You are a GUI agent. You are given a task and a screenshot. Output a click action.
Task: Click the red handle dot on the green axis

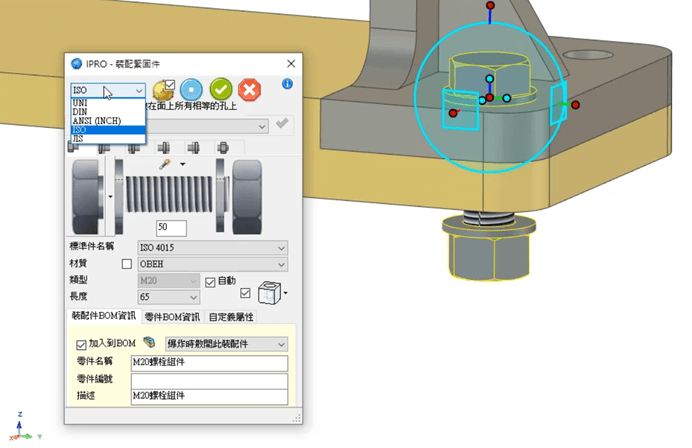tap(575, 105)
